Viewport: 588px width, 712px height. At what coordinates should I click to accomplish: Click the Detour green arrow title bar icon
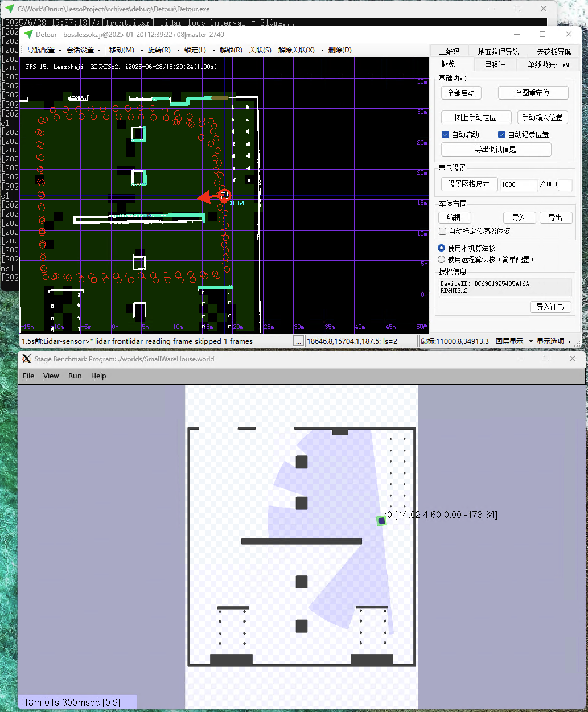[28, 35]
